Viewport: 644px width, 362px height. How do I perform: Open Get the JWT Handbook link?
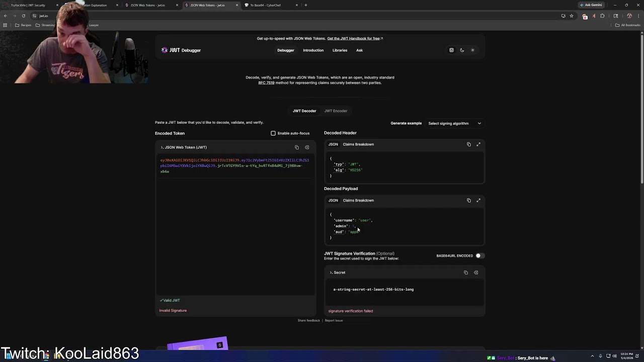click(x=355, y=38)
